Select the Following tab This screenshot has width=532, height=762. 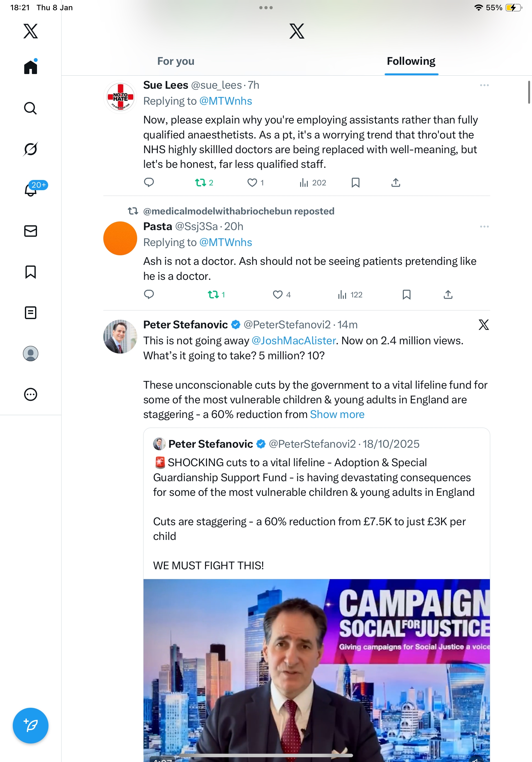click(x=411, y=61)
